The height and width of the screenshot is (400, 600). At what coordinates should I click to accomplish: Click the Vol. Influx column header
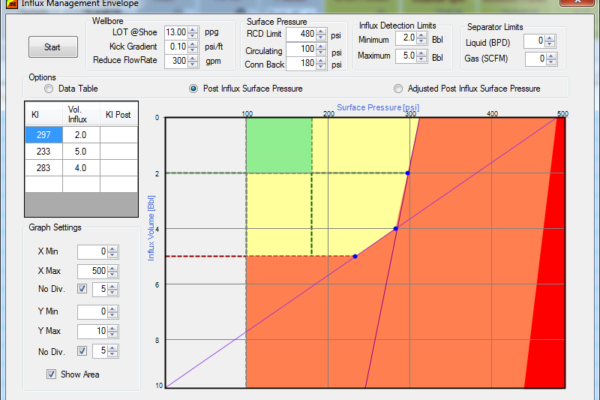tap(81, 114)
